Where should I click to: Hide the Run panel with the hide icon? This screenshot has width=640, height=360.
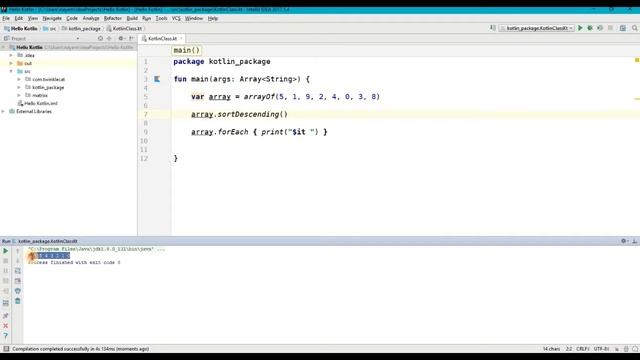click(635, 241)
